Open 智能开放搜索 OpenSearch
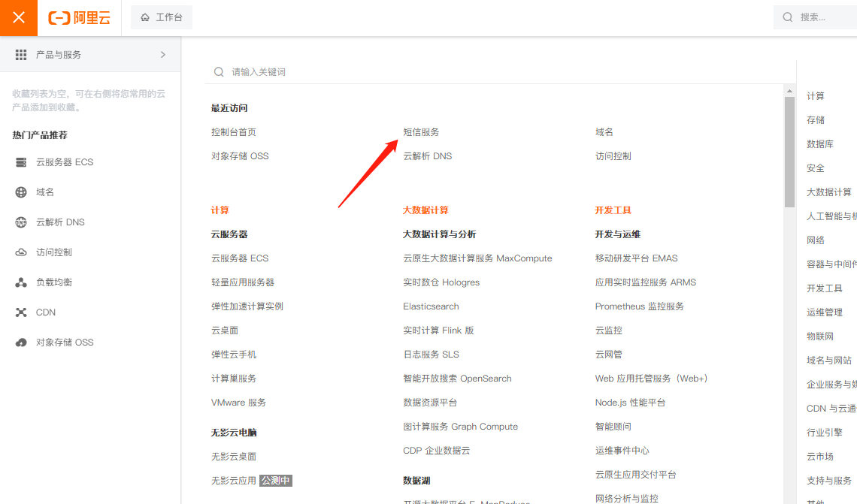The image size is (857, 504). pyautogui.click(x=458, y=379)
